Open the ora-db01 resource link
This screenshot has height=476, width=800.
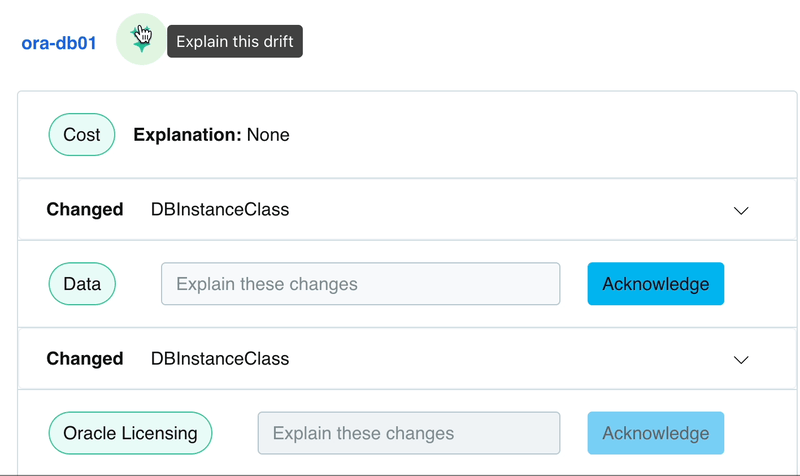click(x=58, y=43)
